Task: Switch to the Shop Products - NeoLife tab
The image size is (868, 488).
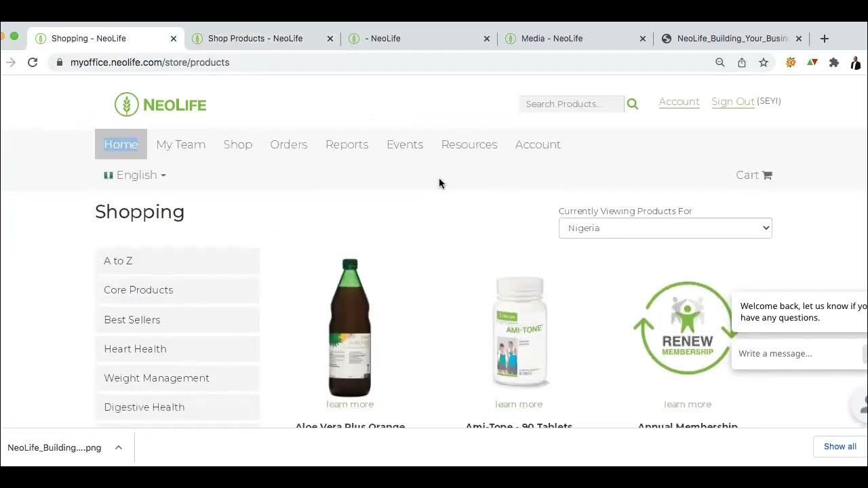Action: pyautogui.click(x=255, y=39)
